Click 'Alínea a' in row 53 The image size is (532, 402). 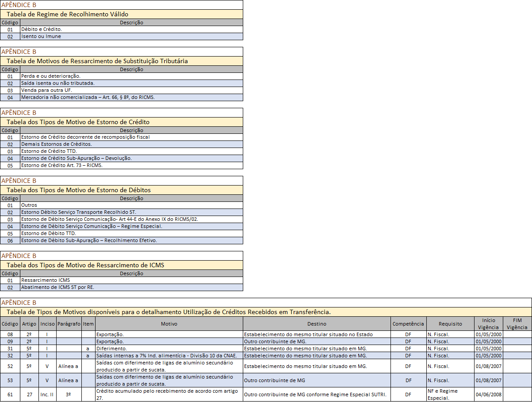(69, 380)
